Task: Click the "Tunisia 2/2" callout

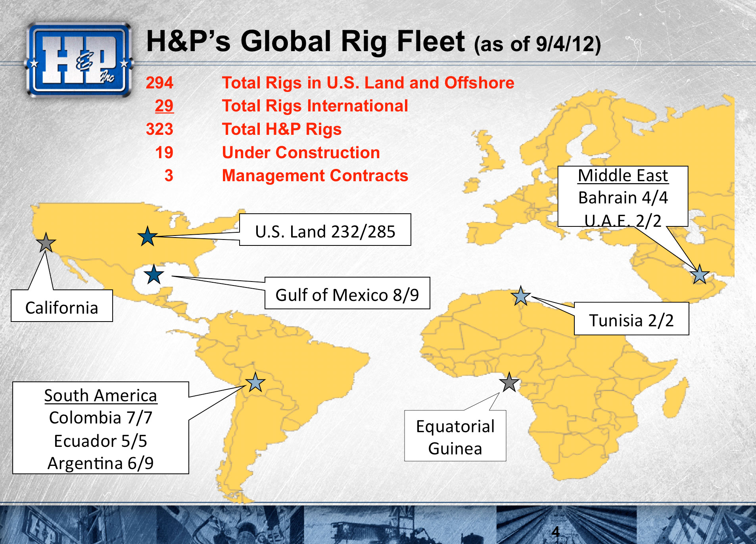Action: [631, 319]
